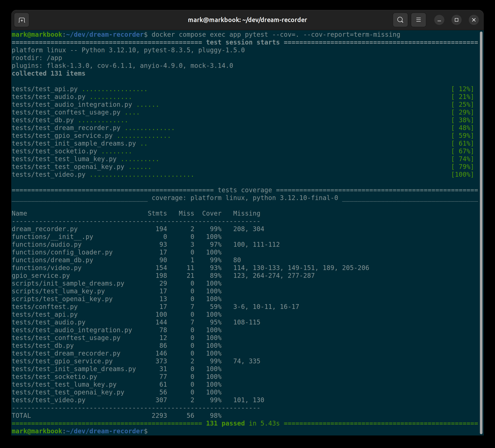This screenshot has height=448, width=495.
Task: Open the hamburger menu
Action: pyautogui.click(x=418, y=20)
